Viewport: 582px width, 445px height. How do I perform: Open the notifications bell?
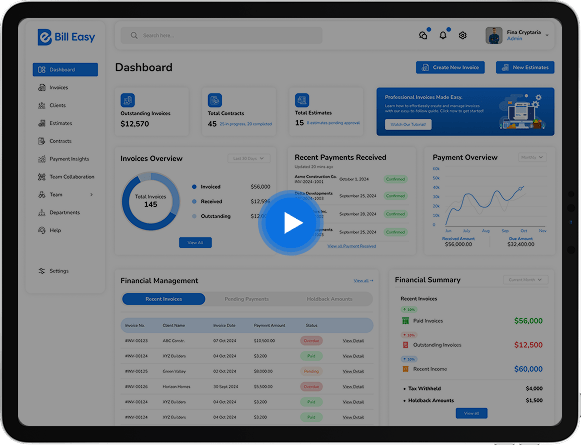coord(443,35)
